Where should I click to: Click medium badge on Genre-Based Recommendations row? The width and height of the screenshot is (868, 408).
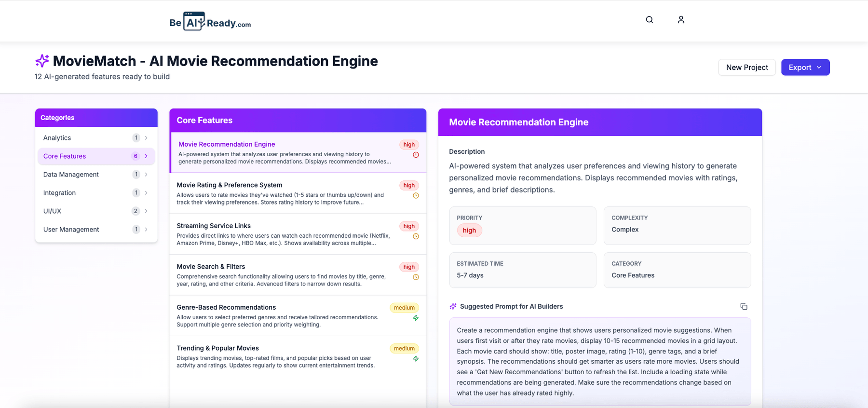pos(404,308)
